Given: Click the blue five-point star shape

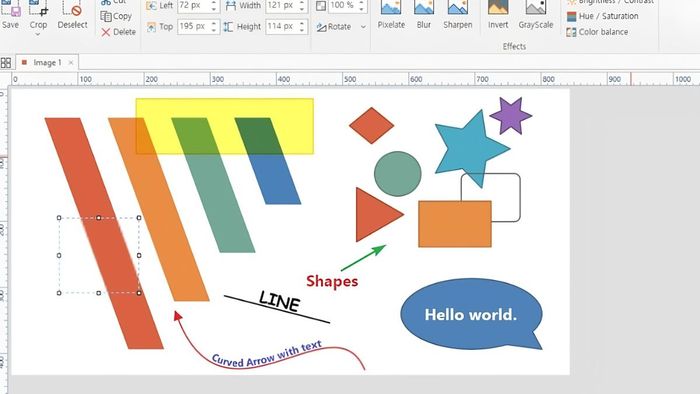Looking at the screenshot, I should (471, 148).
